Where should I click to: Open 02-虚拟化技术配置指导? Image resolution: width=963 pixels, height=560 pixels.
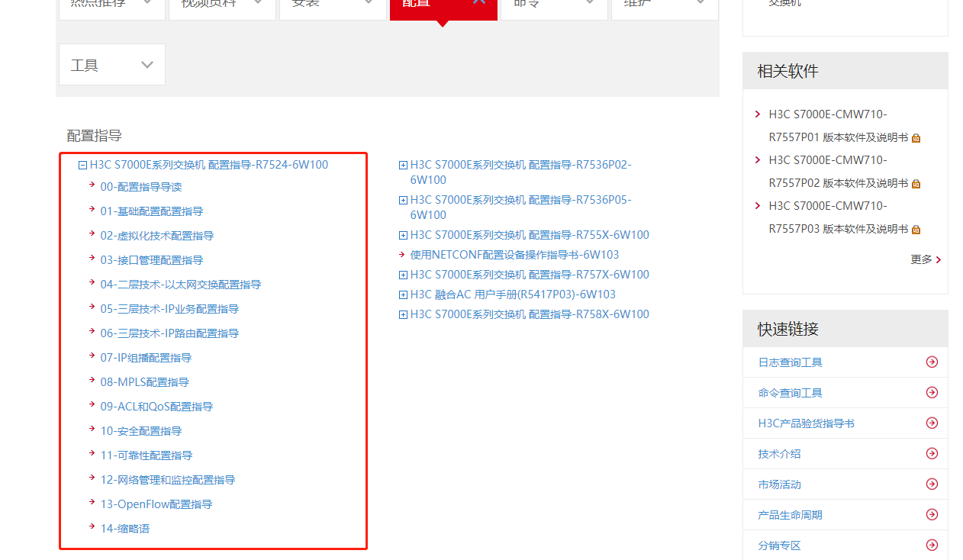coord(157,236)
